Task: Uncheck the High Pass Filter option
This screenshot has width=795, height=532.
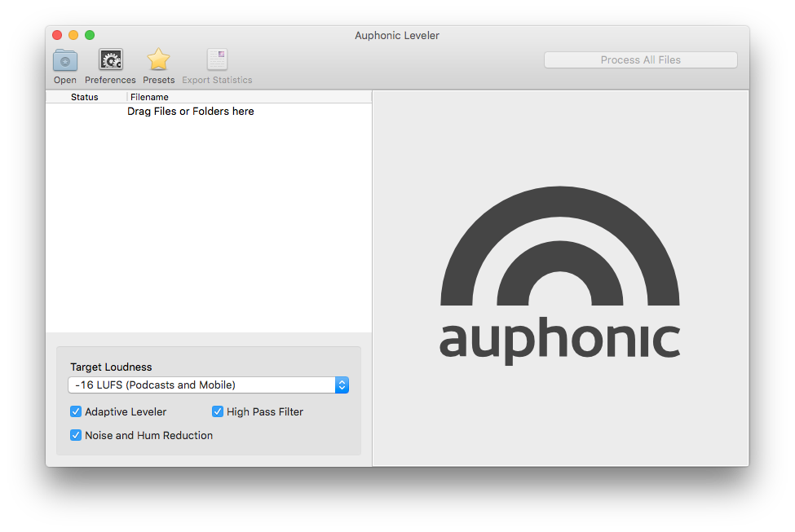Action: pyautogui.click(x=218, y=411)
